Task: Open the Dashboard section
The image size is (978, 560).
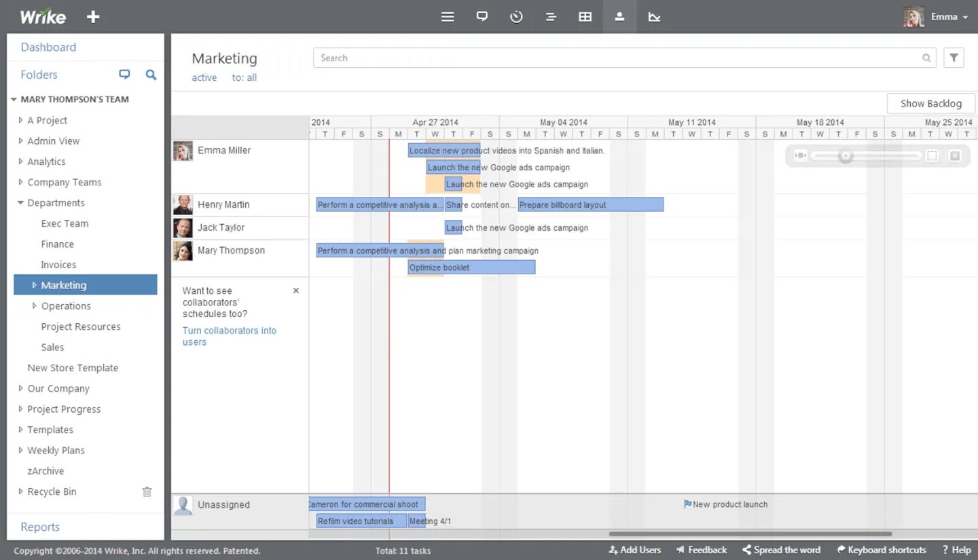Action: pos(48,47)
